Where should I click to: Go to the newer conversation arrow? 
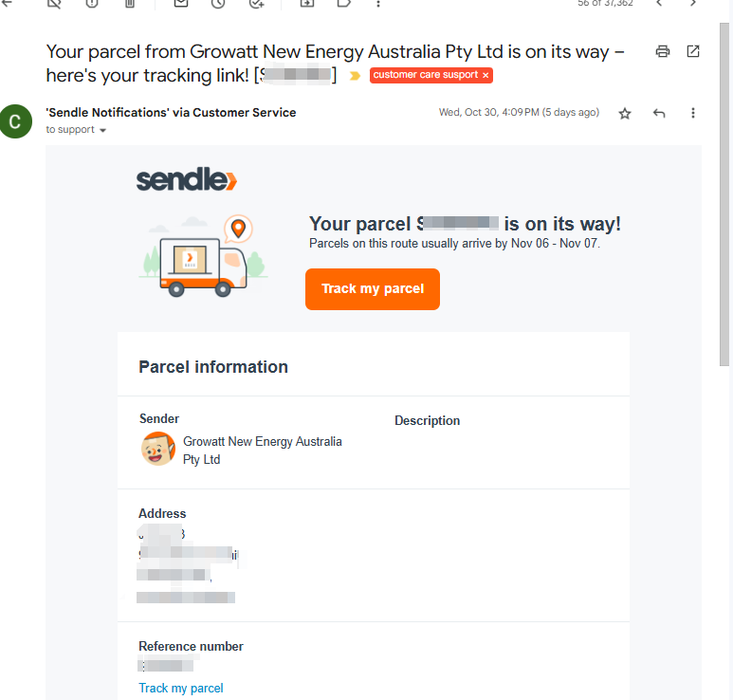pyautogui.click(x=660, y=4)
